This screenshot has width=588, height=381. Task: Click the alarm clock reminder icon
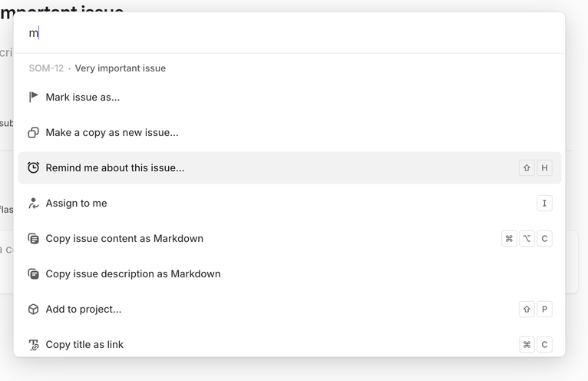(x=33, y=167)
